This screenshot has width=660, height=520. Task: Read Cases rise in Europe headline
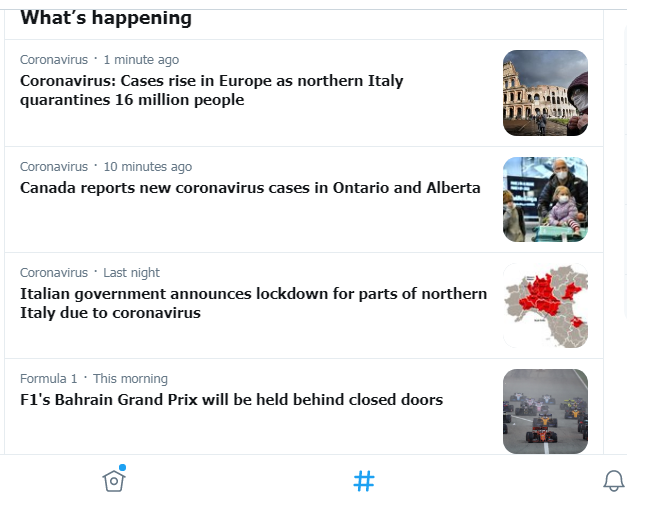pos(212,90)
